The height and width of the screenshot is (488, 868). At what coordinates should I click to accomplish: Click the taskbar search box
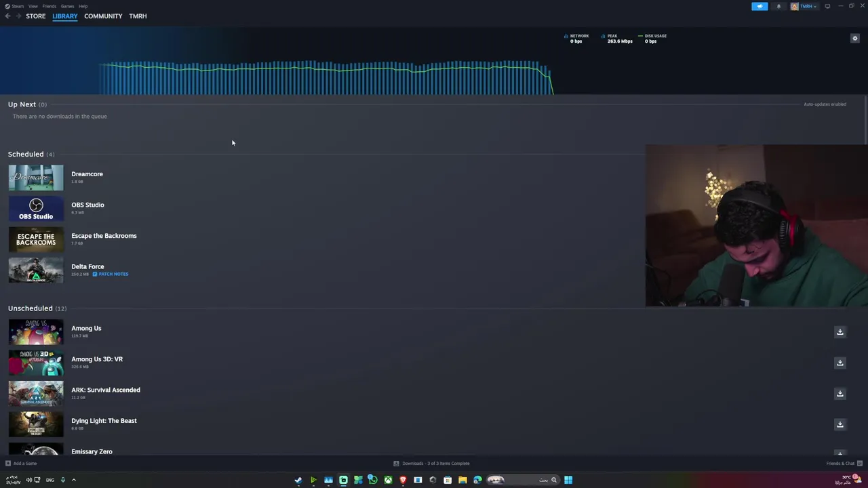[x=524, y=480]
